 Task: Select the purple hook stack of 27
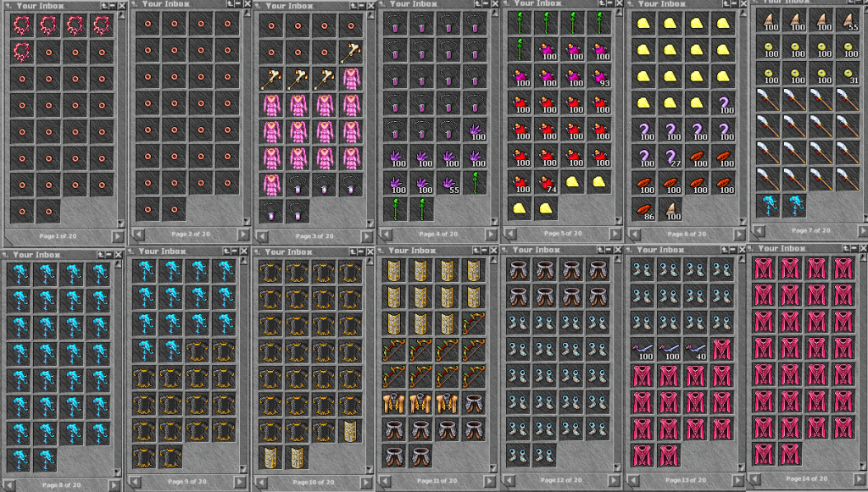coord(670,157)
